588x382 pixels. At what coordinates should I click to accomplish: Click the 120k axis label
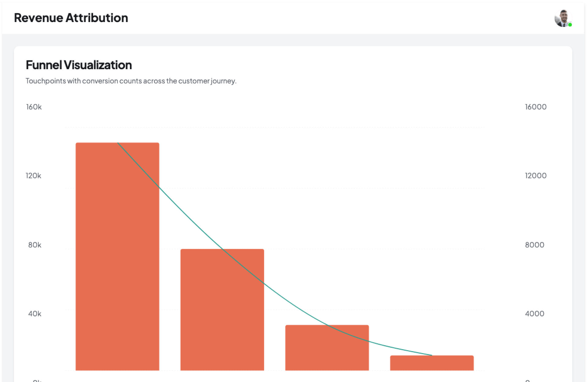pyautogui.click(x=33, y=176)
